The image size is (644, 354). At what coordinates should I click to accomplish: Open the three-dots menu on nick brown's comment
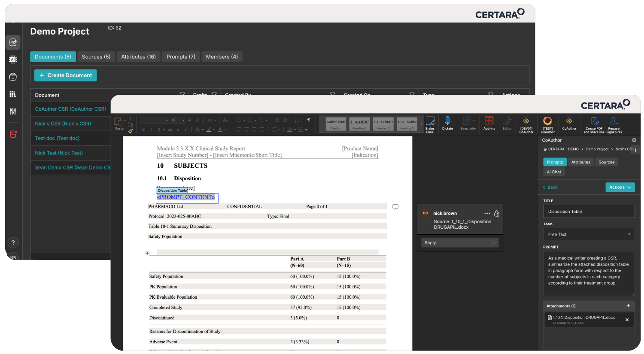[x=487, y=213]
